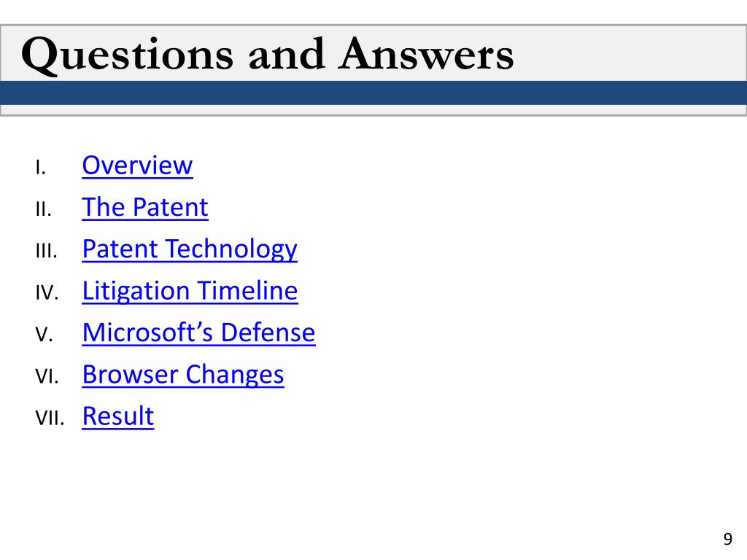This screenshot has width=747, height=560.
Task: Click the thin gray strip below blue bar
Action: (373, 110)
